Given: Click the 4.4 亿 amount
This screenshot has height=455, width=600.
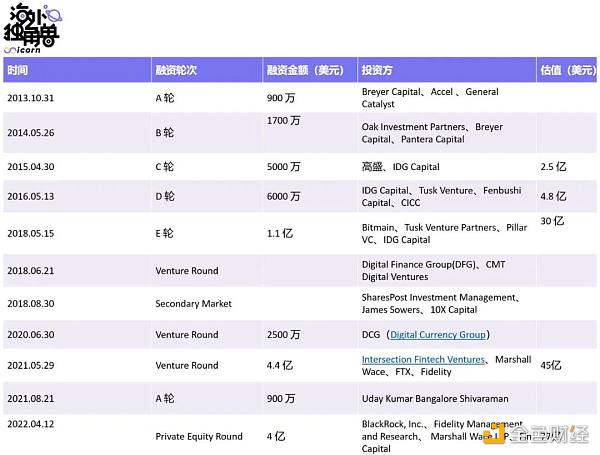Looking at the screenshot, I should pyautogui.click(x=280, y=365).
